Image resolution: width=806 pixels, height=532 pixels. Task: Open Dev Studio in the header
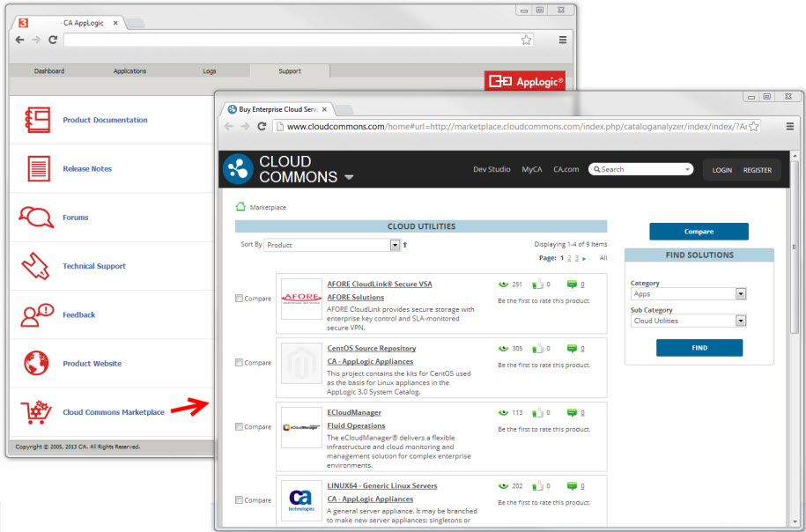click(x=492, y=169)
